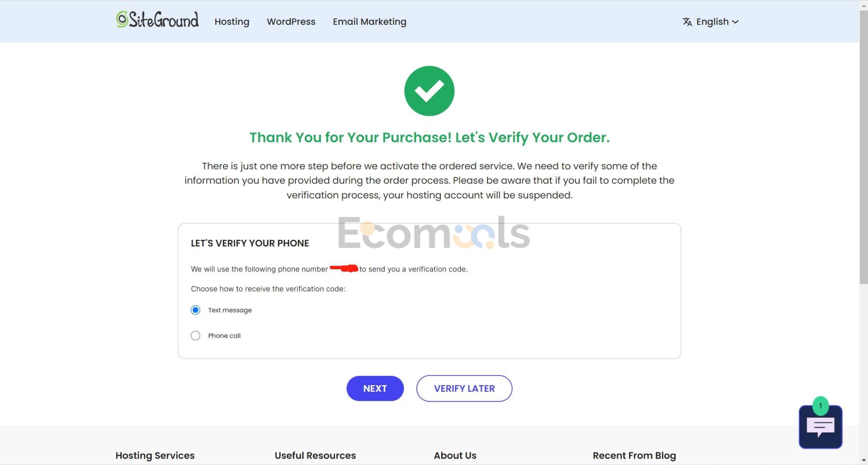Open the Hosting menu
Image resolution: width=868 pixels, height=465 pixels.
(232, 22)
